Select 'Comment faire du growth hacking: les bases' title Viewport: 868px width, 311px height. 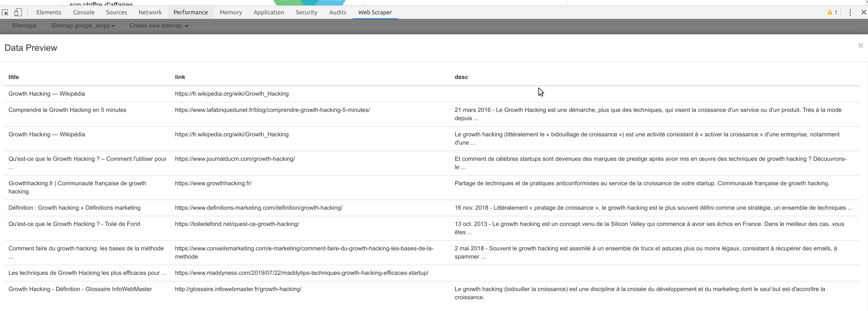pos(86,252)
